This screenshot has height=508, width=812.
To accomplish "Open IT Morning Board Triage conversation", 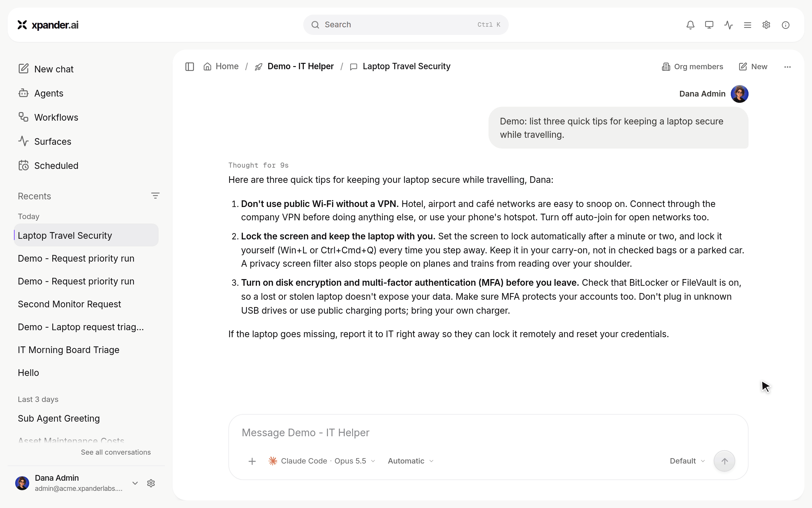I will point(86,350).
